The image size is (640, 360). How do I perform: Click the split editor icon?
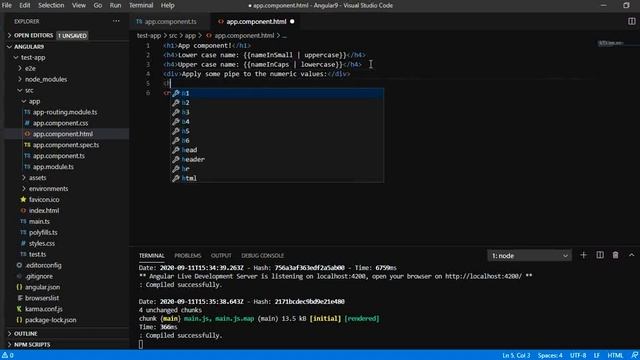pos(631,21)
